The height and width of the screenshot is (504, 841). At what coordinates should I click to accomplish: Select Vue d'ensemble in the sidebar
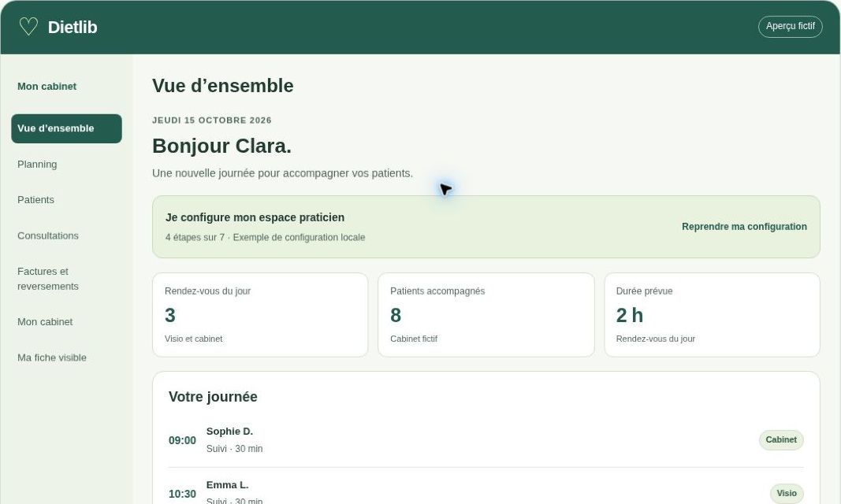click(x=66, y=128)
